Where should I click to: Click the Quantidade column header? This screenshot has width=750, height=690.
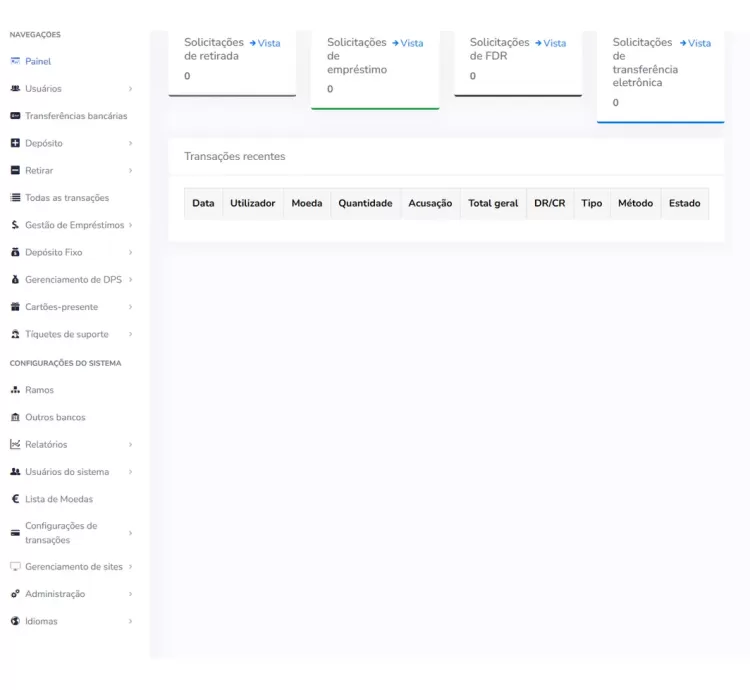pos(365,203)
